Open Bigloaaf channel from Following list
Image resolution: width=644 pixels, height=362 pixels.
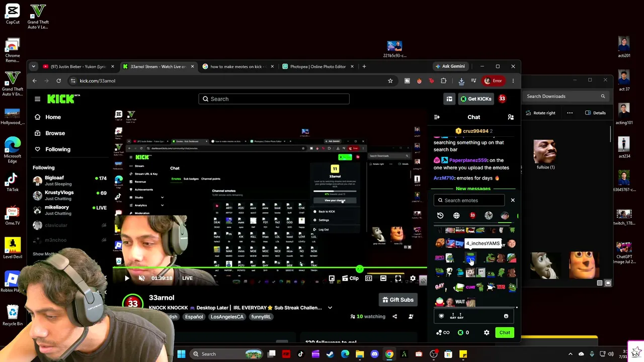[69, 180]
